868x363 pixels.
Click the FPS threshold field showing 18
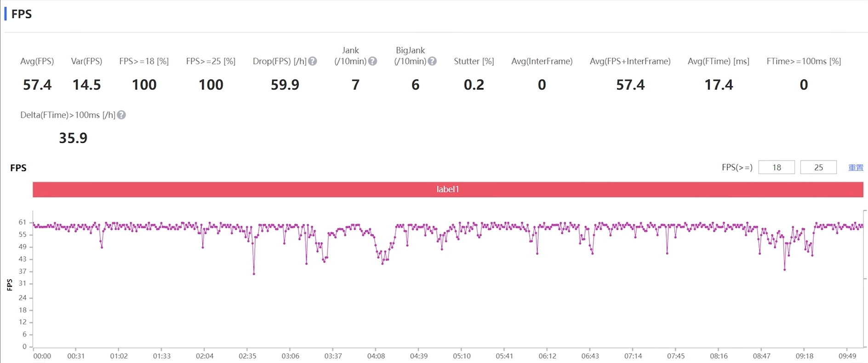777,167
